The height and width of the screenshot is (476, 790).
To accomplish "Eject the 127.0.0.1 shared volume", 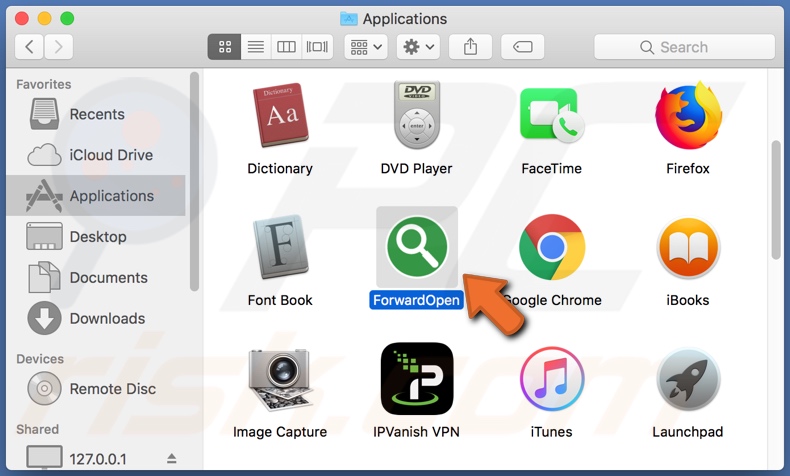I will (x=171, y=458).
